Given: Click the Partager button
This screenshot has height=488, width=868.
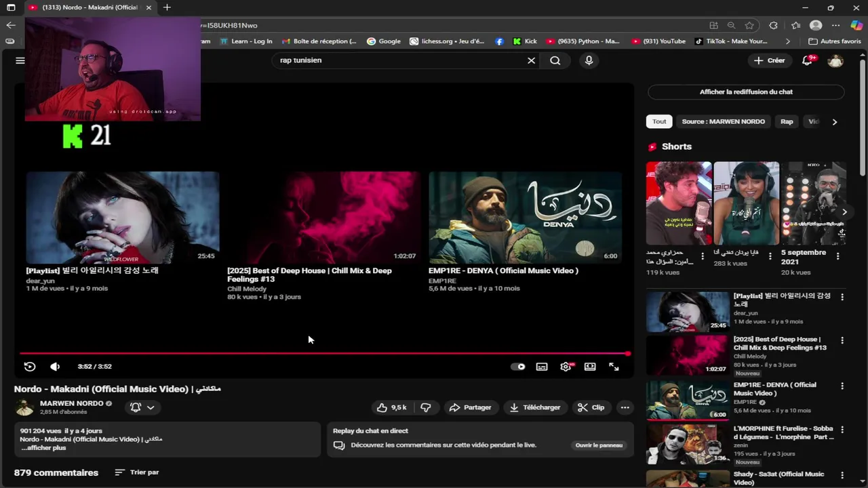Looking at the screenshot, I should (x=471, y=407).
